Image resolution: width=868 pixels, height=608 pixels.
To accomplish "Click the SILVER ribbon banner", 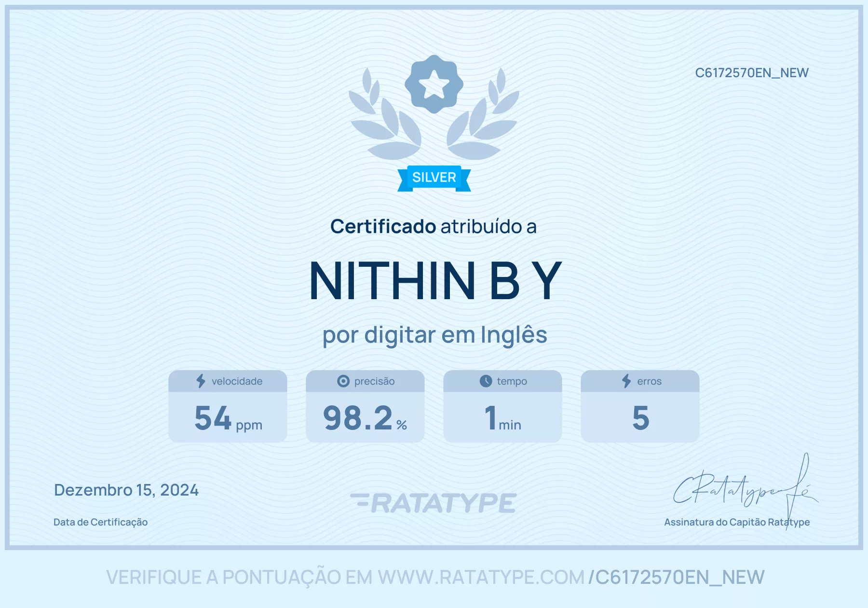I will pyautogui.click(x=434, y=178).
